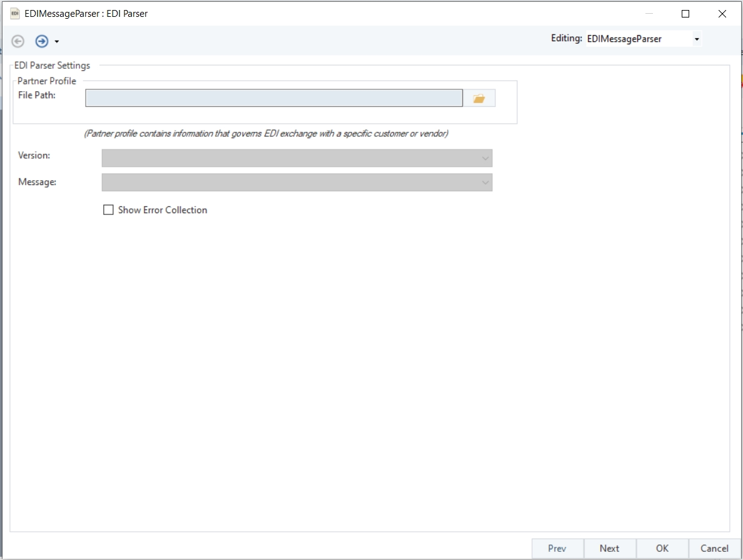Maximize the EDI Parser window
Screen dimensions: 743x560
pos(685,14)
